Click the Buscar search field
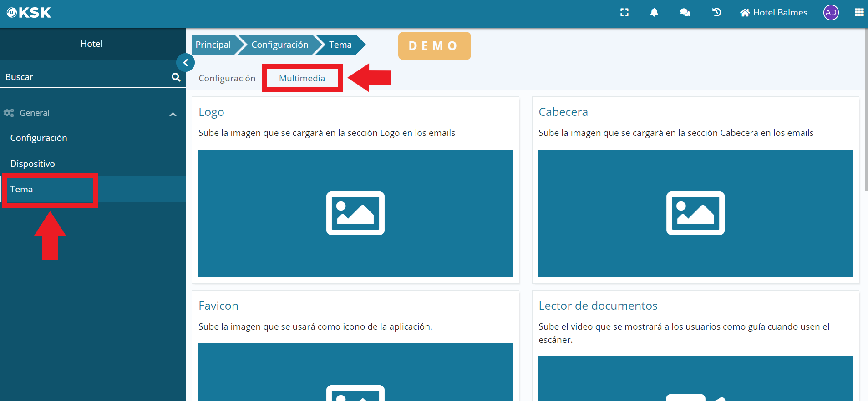 tap(84, 77)
